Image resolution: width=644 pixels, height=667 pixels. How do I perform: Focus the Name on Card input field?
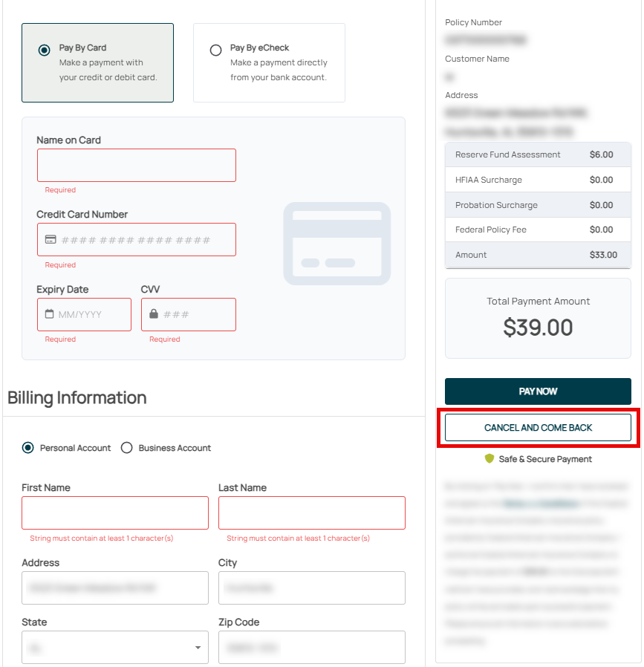(137, 165)
